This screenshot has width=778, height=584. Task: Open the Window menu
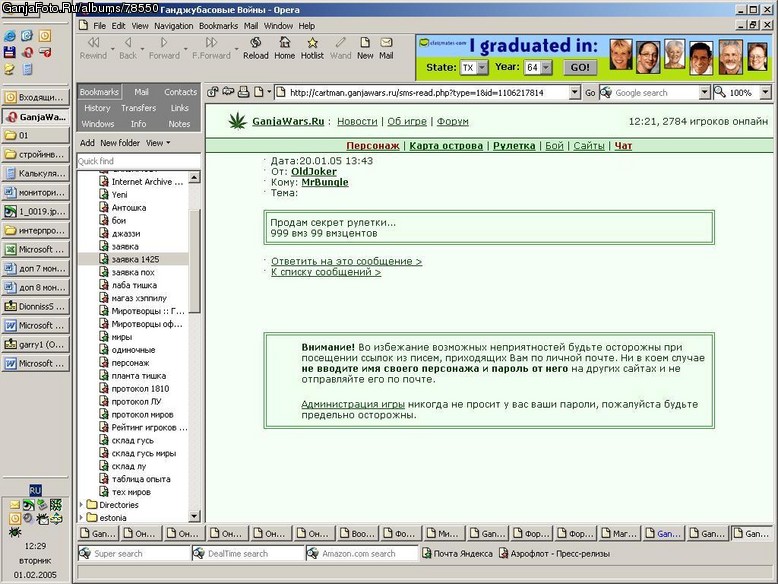278,26
